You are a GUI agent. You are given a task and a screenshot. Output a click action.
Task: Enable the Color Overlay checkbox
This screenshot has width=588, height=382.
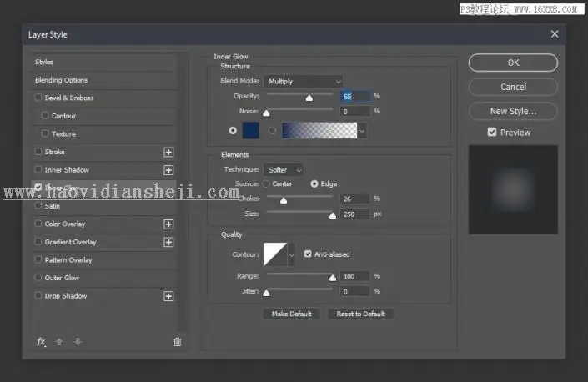(x=38, y=224)
